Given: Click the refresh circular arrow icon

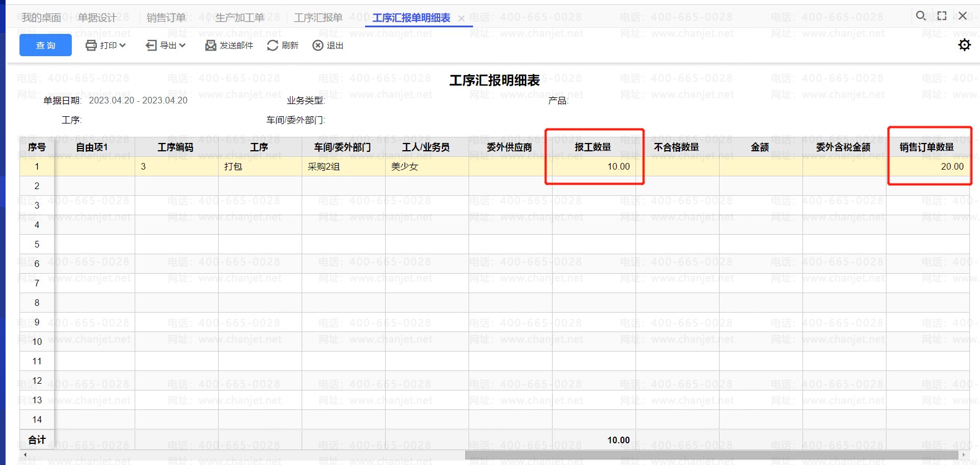Looking at the screenshot, I should pos(273,46).
